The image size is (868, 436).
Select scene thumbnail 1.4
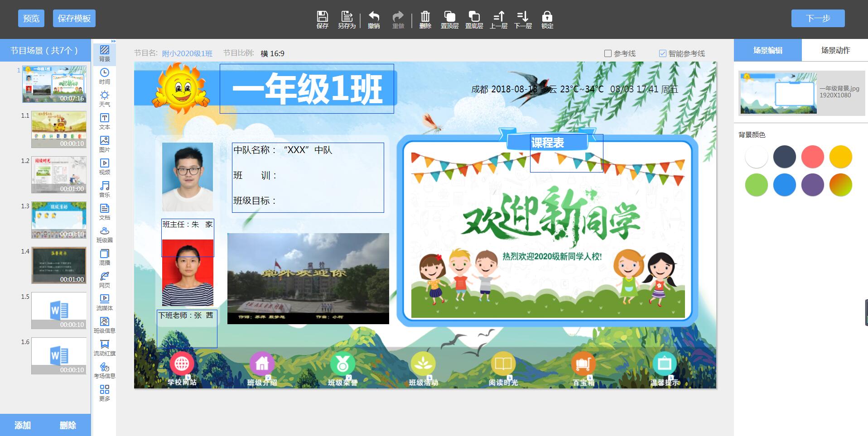click(x=59, y=265)
